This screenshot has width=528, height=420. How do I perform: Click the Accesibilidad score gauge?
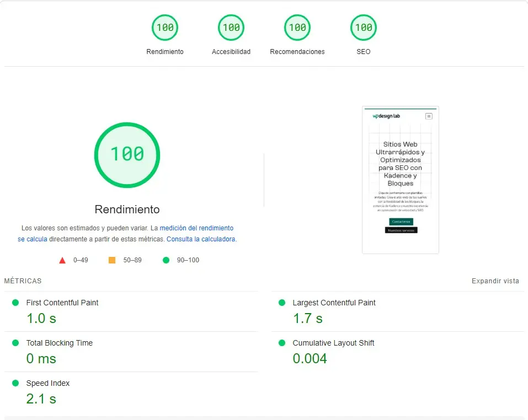[x=231, y=28]
